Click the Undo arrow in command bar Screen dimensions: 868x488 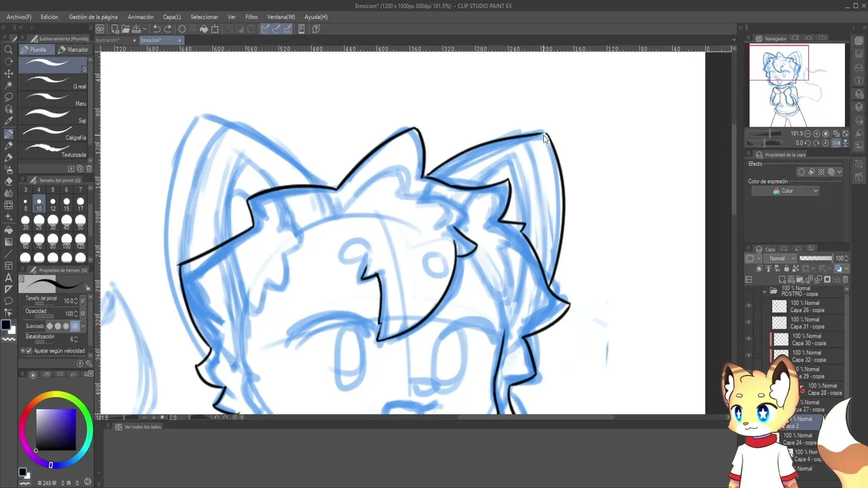coord(157,28)
